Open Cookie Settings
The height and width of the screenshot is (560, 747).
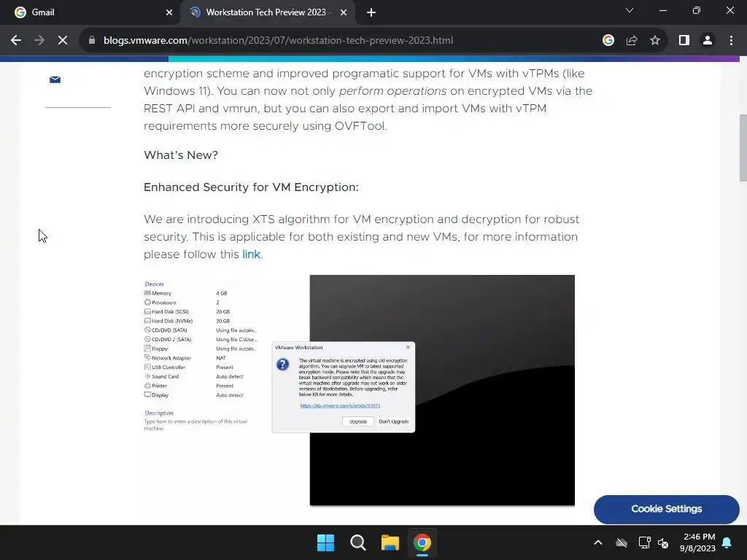click(x=667, y=509)
